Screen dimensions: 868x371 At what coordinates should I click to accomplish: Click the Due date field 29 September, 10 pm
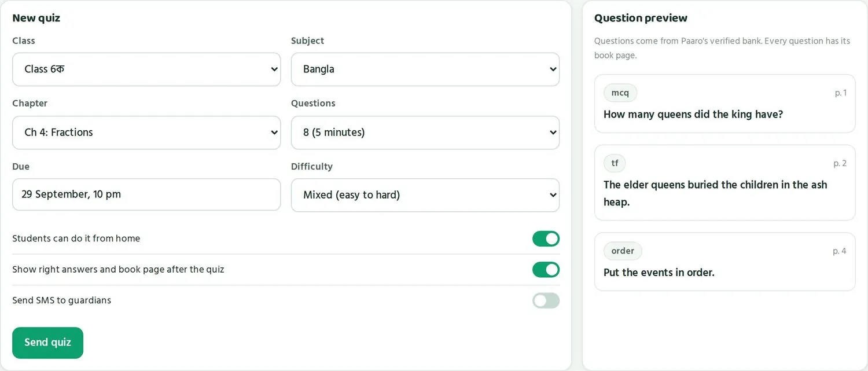146,194
